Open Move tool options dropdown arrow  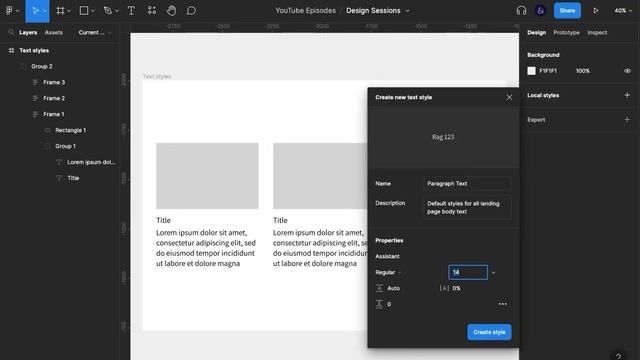pos(45,11)
